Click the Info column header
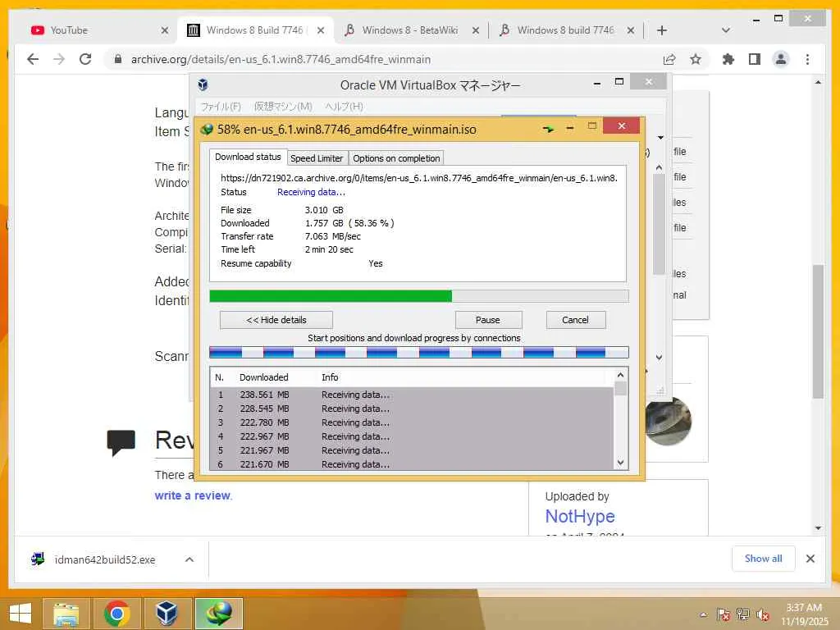Screen dimensions: 840x630 [x=330, y=377]
